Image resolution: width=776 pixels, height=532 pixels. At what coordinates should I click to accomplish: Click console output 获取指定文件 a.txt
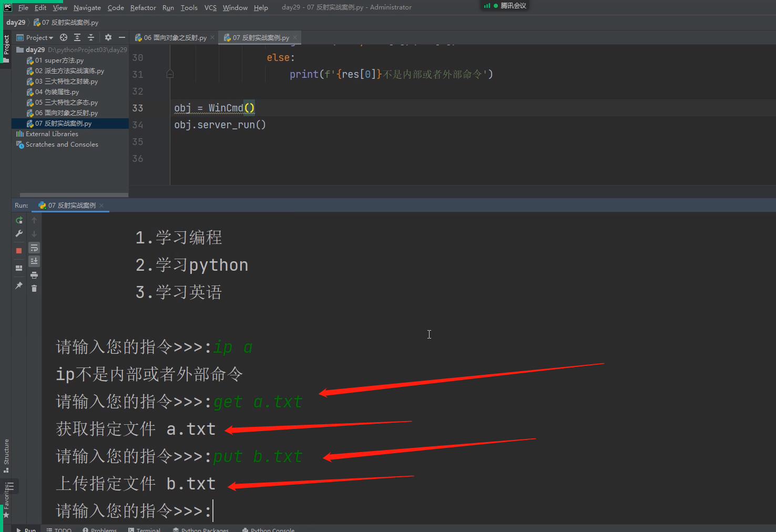point(136,429)
